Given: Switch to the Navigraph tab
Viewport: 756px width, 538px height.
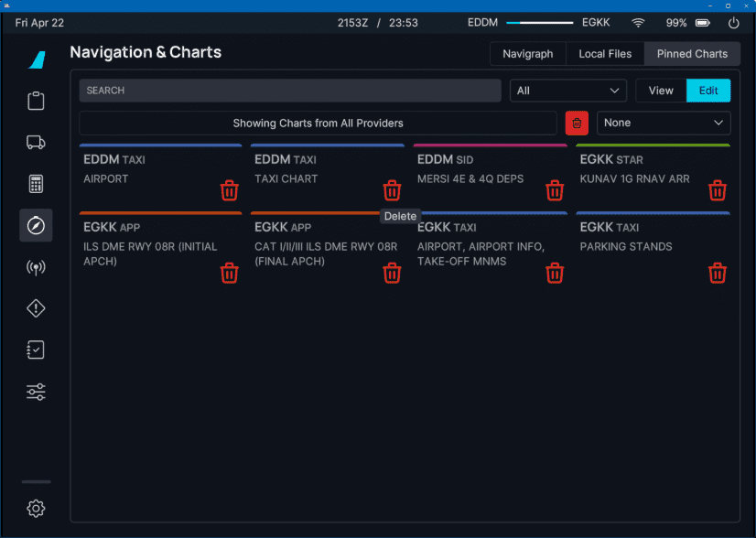Looking at the screenshot, I should (x=528, y=54).
